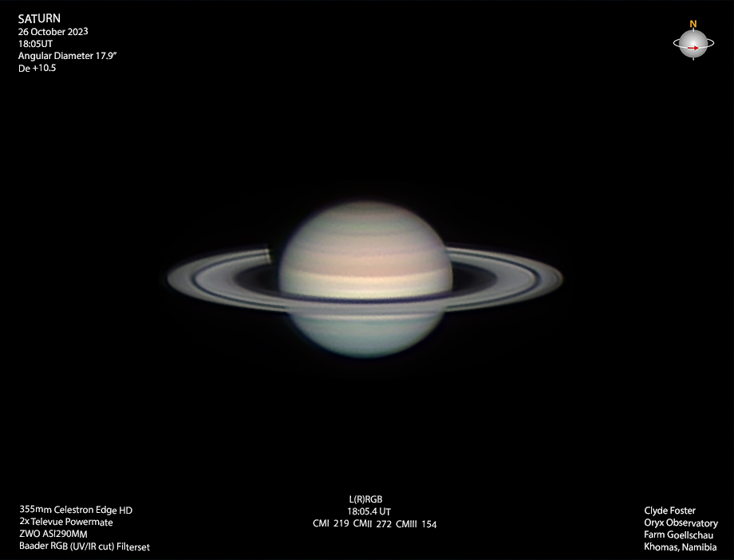This screenshot has height=560, width=734.
Task: Click the 'De +10.5' value
Action: pos(37,69)
